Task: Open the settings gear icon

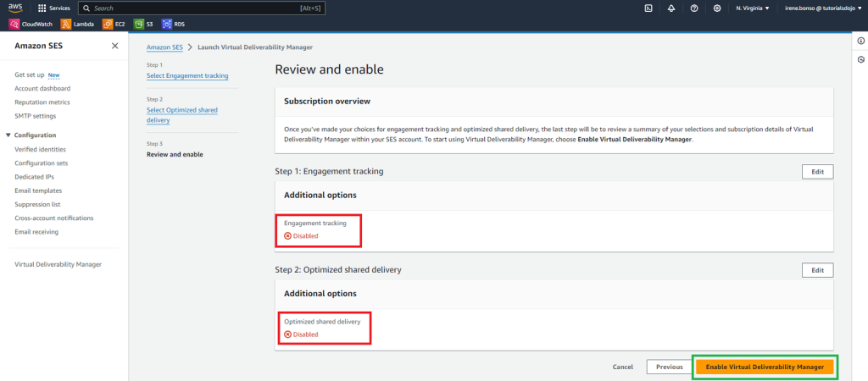Action: 717,8
